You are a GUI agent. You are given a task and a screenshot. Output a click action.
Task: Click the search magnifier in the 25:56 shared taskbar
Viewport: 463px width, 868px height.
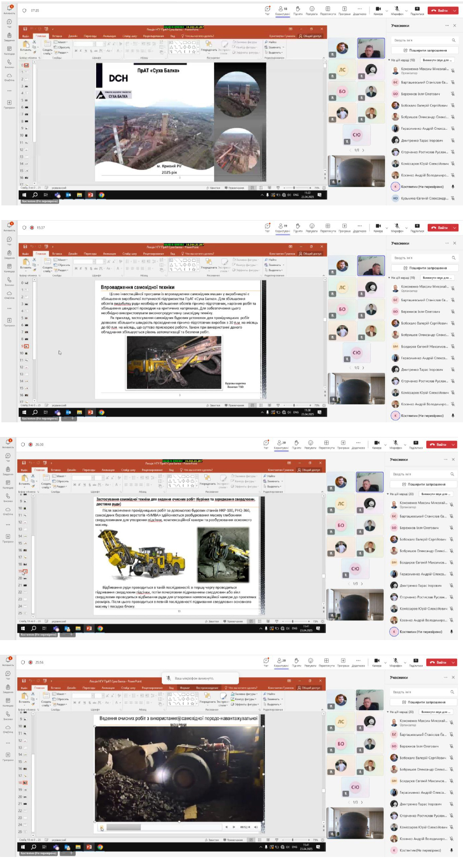[x=33, y=846]
